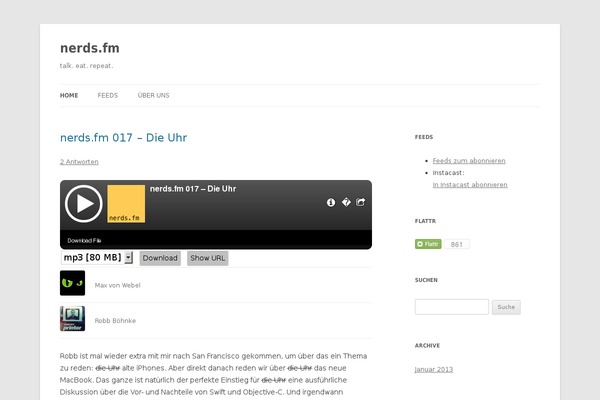Open the ÜBER UNS menu item
Image resolution: width=600 pixels, height=400 pixels.
point(153,95)
